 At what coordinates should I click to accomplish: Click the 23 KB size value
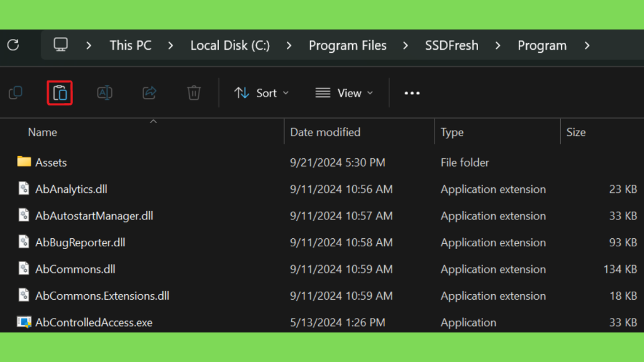623,189
